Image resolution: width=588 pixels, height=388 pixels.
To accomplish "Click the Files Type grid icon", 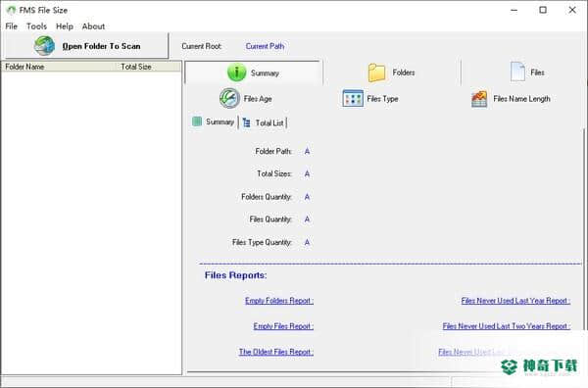I will [353, 99].
